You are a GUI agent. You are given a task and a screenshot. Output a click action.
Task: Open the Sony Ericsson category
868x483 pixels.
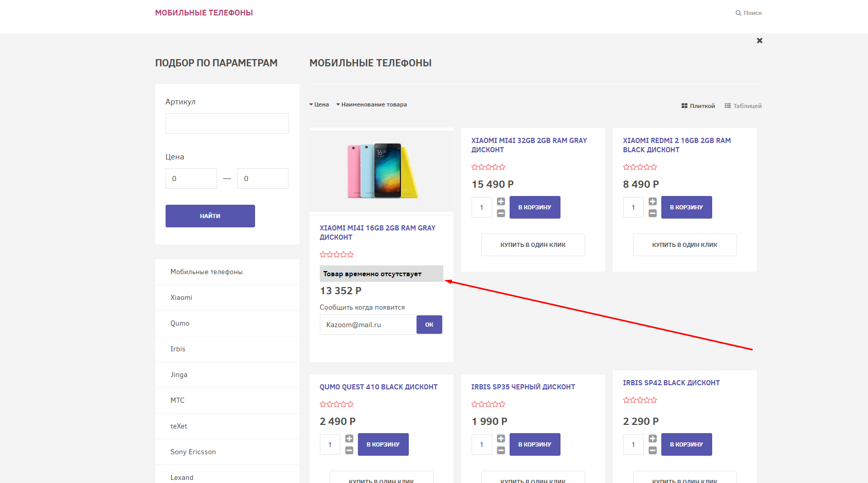coord(227,452)
